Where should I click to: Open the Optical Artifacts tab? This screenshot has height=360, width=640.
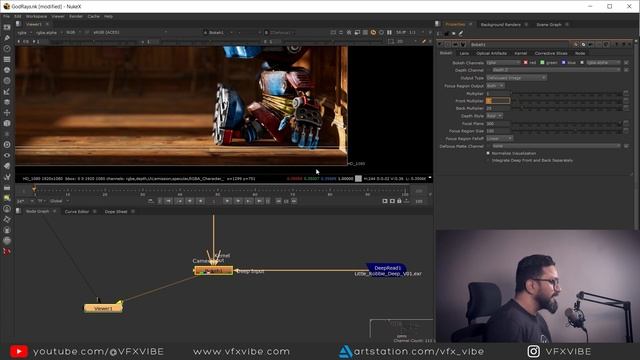pyautogui.click(x=491, y=53)
